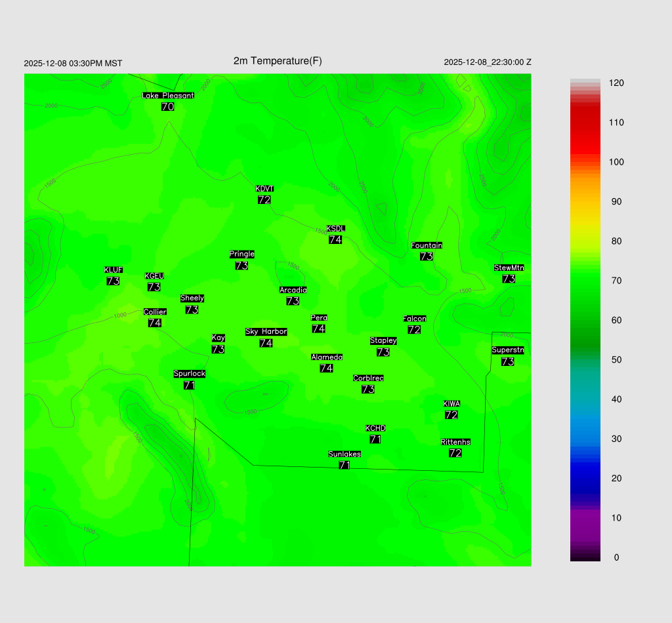This screenshot has width=672, height=623.
Task: Select the Spurlock station label
Action: pos(190,374)
